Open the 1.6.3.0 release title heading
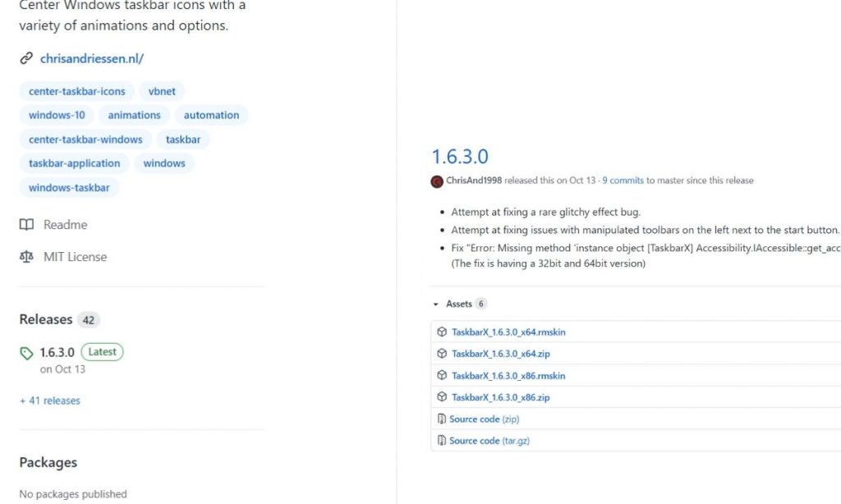841x504 pixels. 460,156
